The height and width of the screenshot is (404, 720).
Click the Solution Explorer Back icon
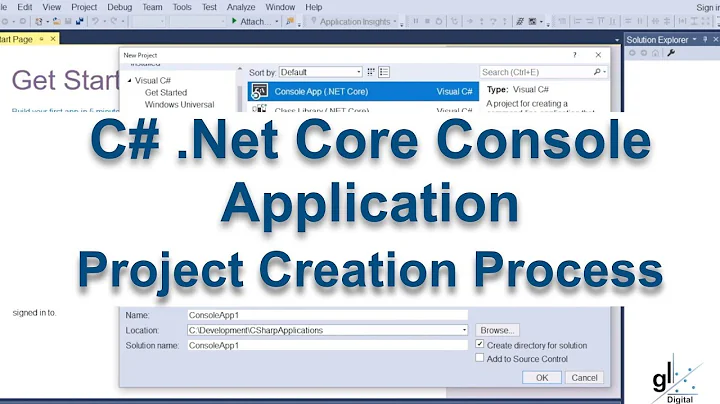pos(632,53)
